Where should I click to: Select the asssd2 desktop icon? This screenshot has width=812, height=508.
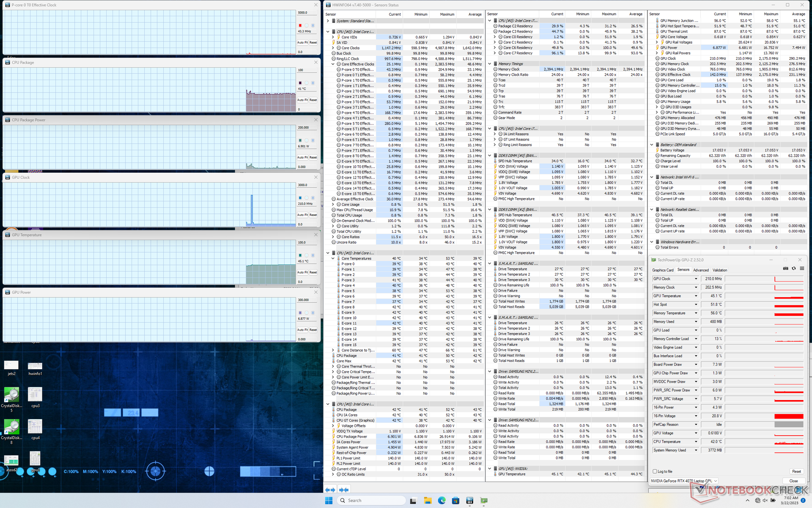pos(11,463)
